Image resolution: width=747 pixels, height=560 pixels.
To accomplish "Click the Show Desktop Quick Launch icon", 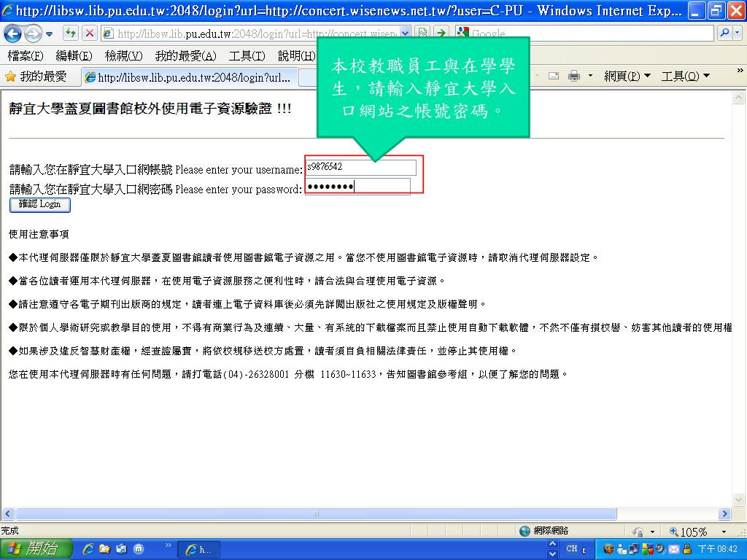I will pos(121,549).
